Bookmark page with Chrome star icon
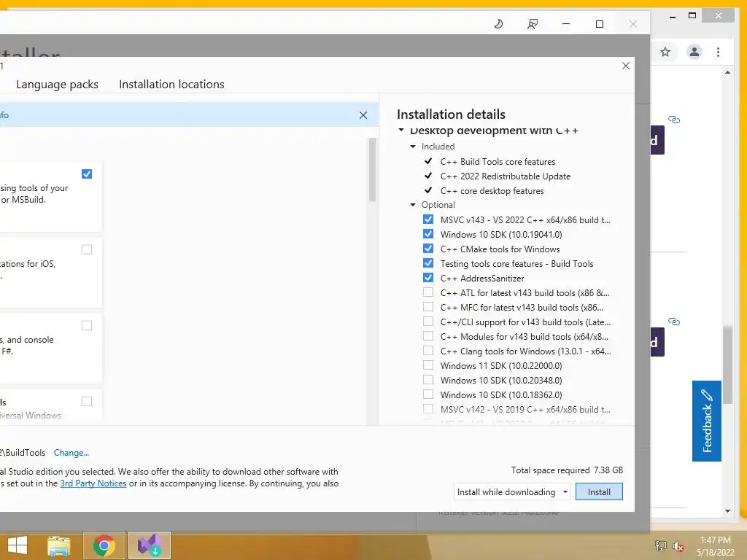747x560 pixels. pos(665,52)
